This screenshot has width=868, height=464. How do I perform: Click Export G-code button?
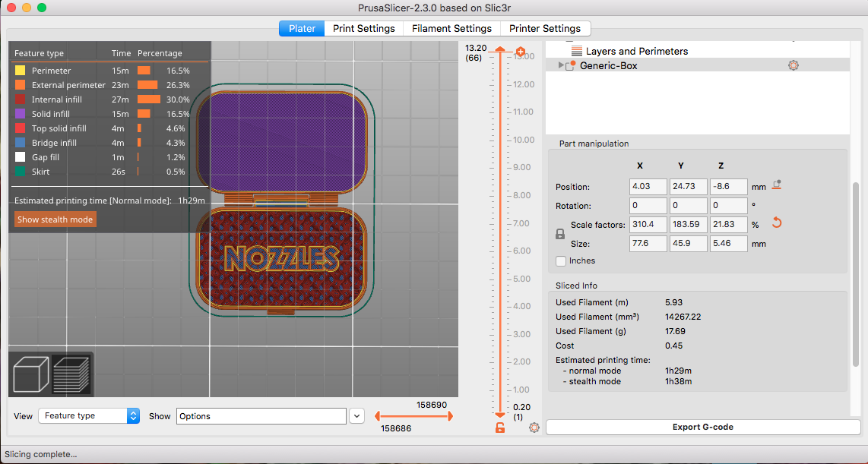pyautogui.click(x=703, y=427)
